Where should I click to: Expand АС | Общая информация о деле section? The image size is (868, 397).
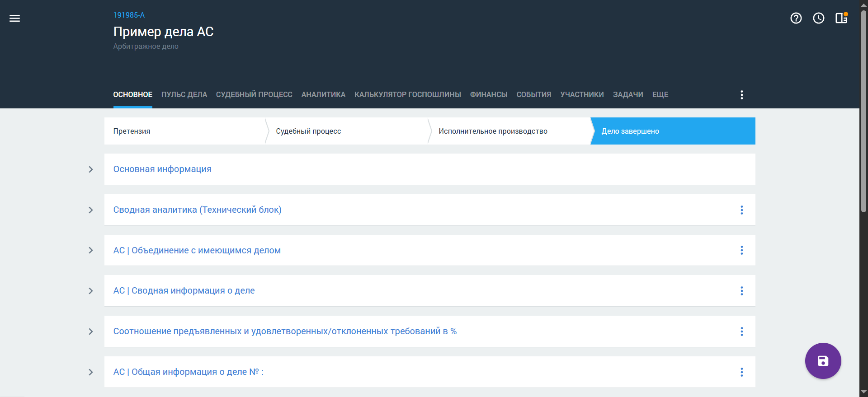[91, 372]
